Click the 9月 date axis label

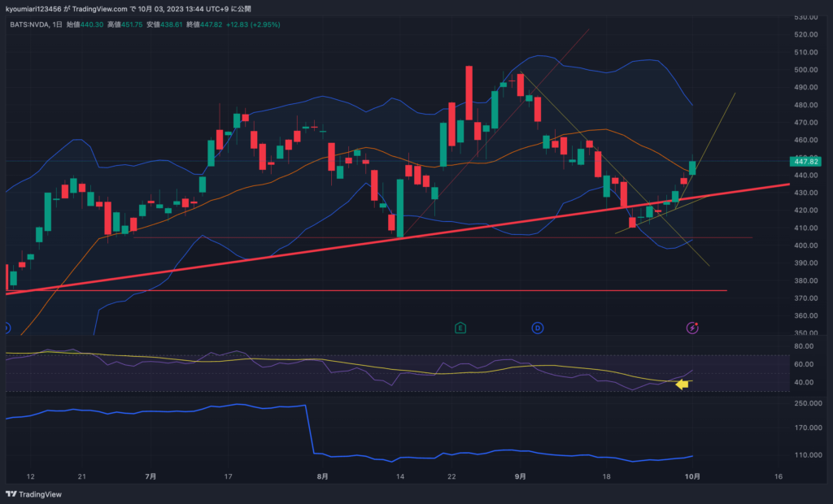click(521, 476)
